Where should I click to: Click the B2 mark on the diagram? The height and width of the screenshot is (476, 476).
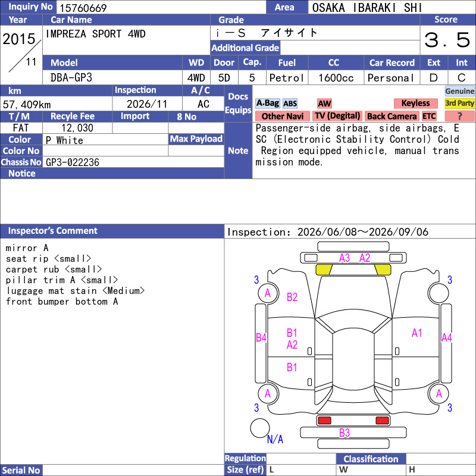pyautogui.click(x=292, y=297)
